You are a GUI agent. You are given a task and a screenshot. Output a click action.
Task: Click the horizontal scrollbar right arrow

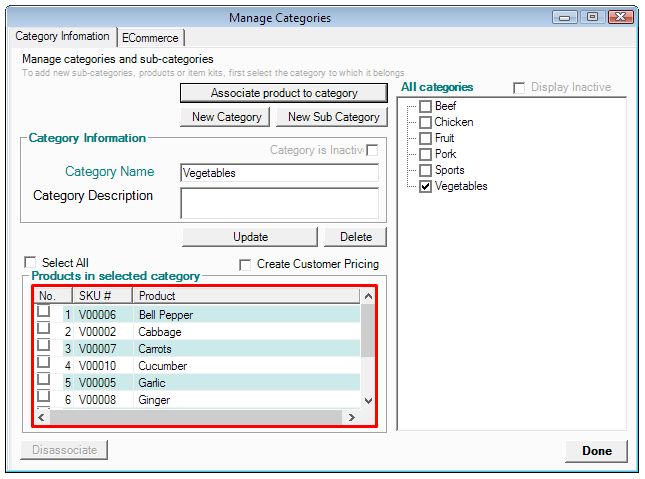[x=351, y=417]
